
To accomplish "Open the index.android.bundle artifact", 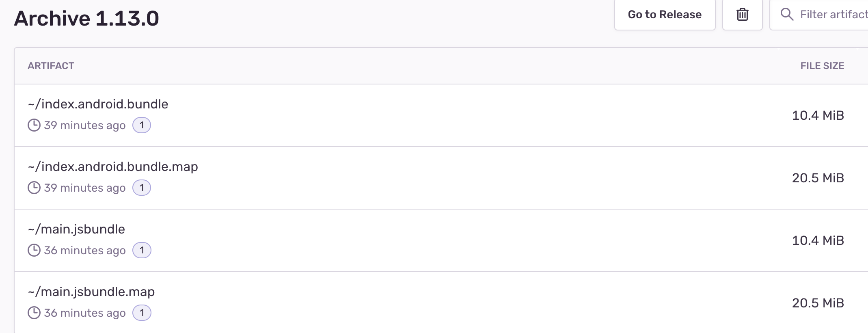I will [x=98, y=104].
